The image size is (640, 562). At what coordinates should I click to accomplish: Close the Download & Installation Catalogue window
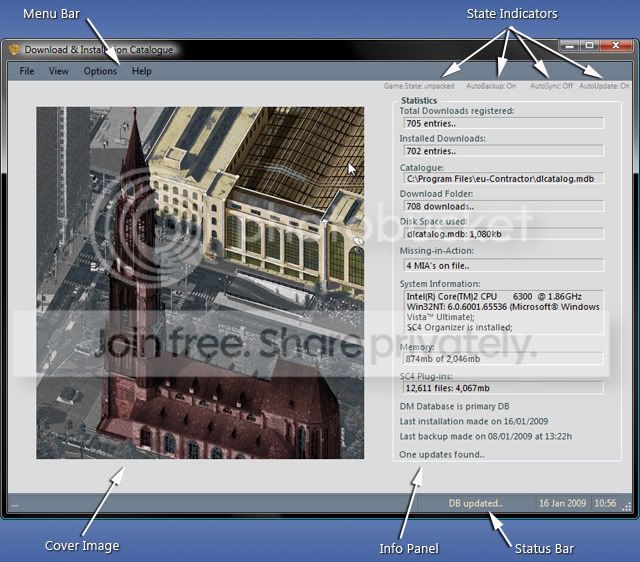click(x=616, y=46)
